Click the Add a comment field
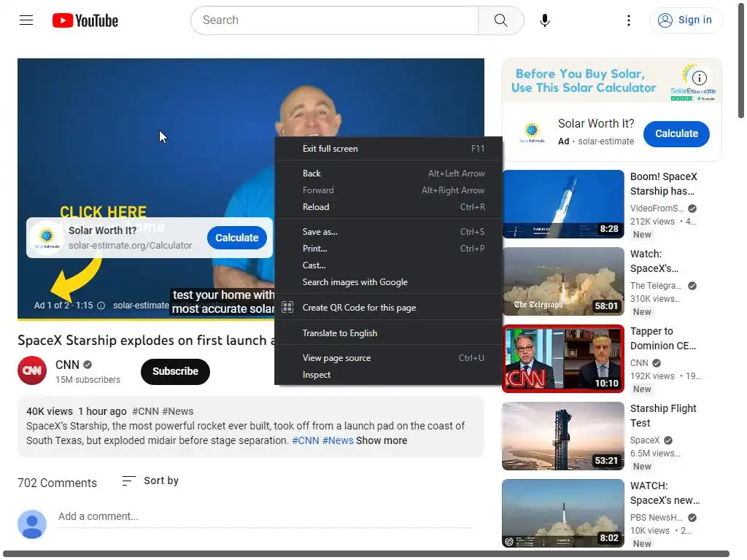The height and width of the screenshot is (560, 747). coord(266,517)
